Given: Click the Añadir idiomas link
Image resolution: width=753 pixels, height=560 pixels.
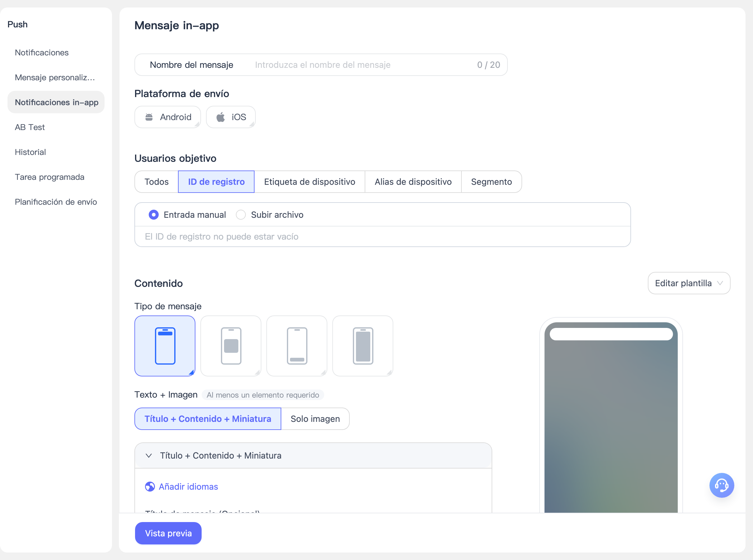Looking at the screenshot, I should pos(188,487).
